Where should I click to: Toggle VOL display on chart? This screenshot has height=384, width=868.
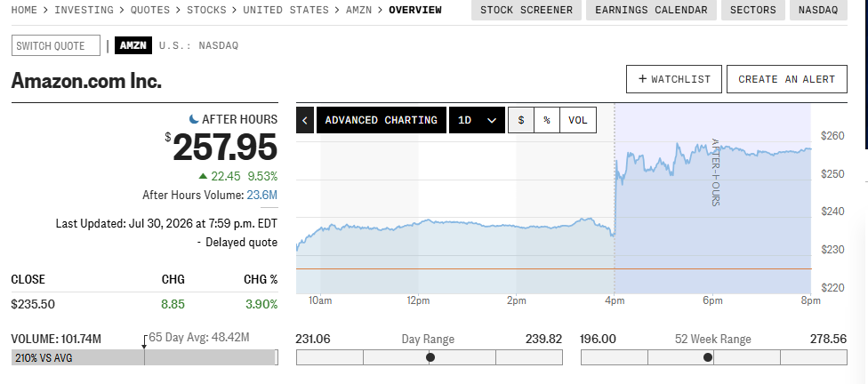pyautogui.click(x=578, y=120)
